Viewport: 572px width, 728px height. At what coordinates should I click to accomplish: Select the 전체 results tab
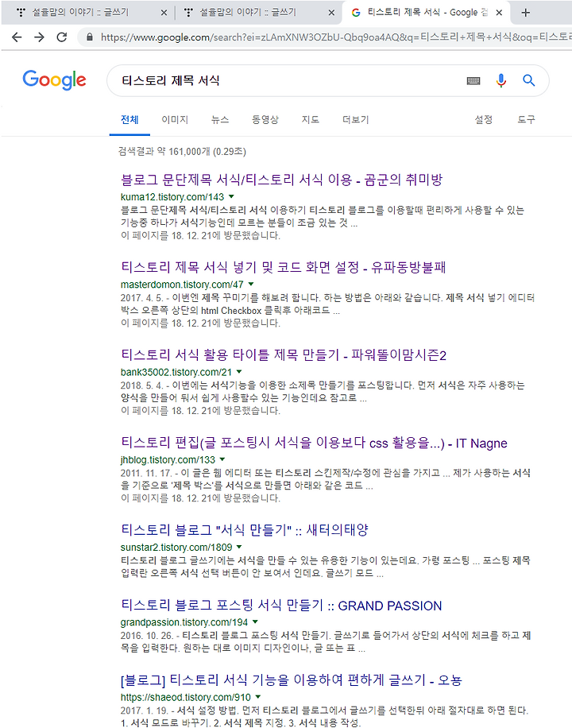(129, 120)
